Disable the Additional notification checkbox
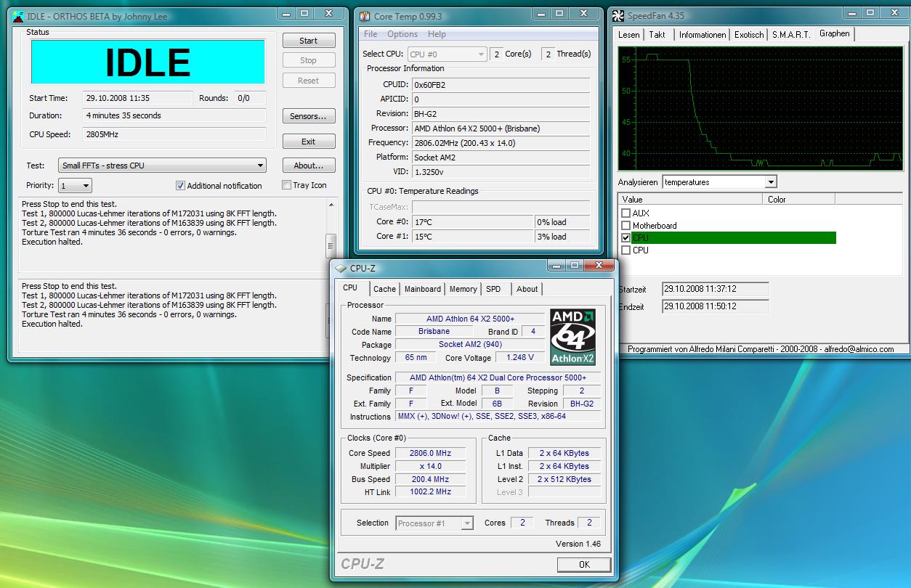Viewport: 911px width, 588px height. [180, 186]
